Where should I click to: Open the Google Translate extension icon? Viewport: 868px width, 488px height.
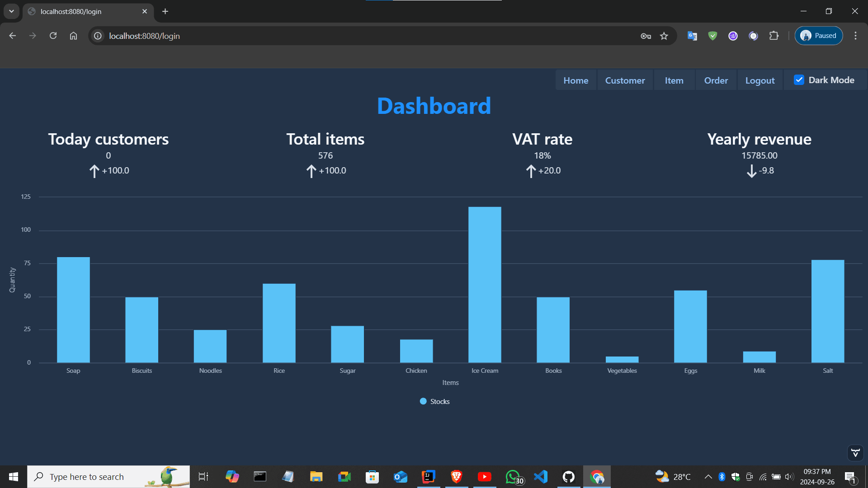(x=692, y=36)
